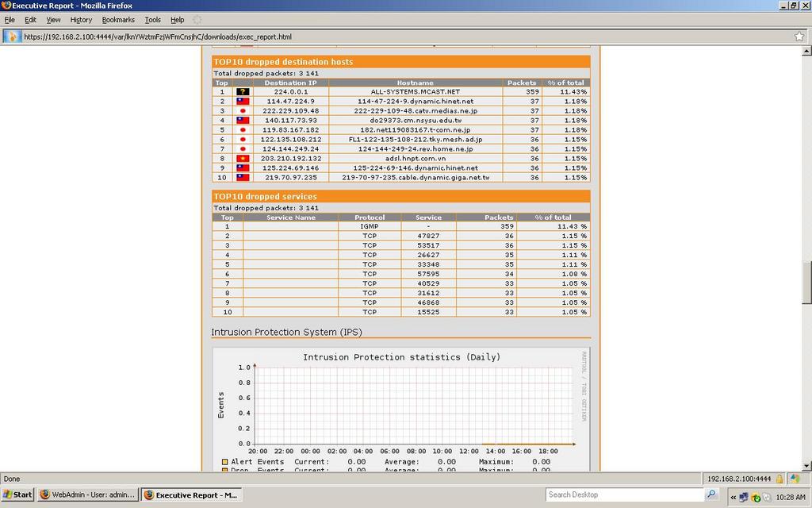Open the Help menu
The image size is (812, 508).
(178, 20)
